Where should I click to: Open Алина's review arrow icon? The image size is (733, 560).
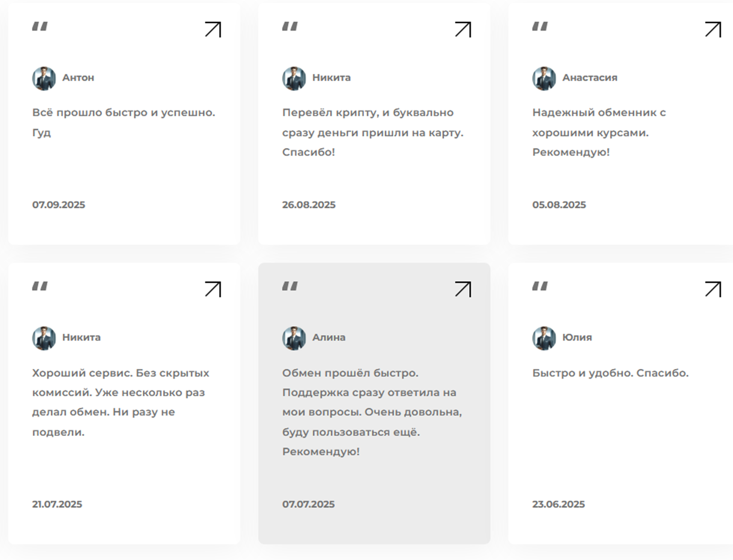point(463,289)
